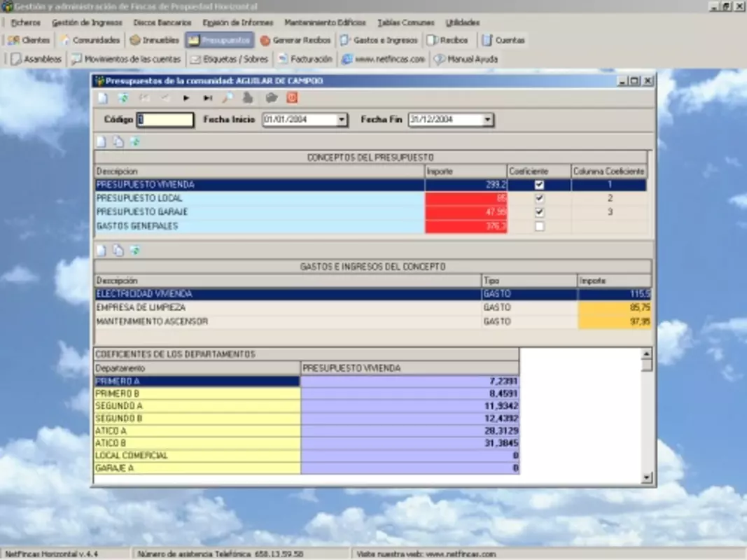Open www.netfincas.com toolbar link

pyautogui.click(x=384, y=59)
